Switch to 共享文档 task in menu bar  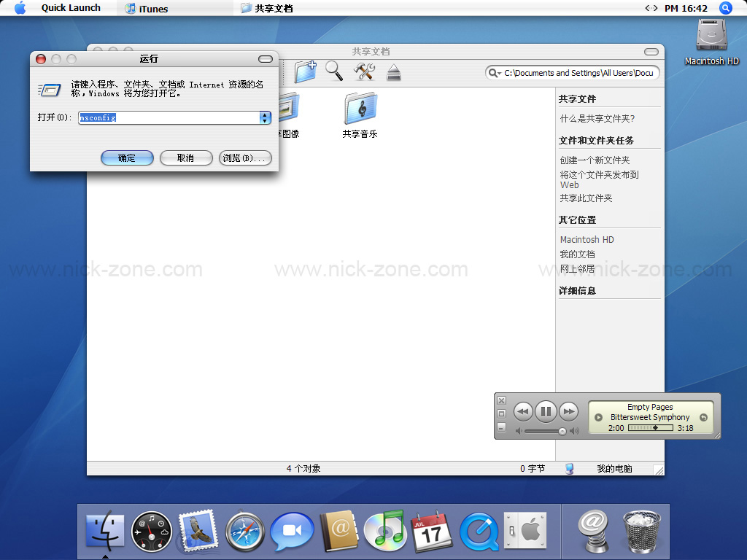pyautogui.click(x=267, y=9)
